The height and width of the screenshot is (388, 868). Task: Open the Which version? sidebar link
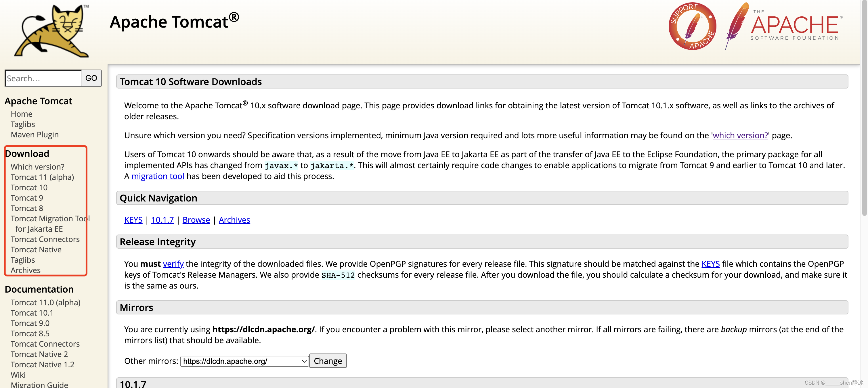(37, 167)
